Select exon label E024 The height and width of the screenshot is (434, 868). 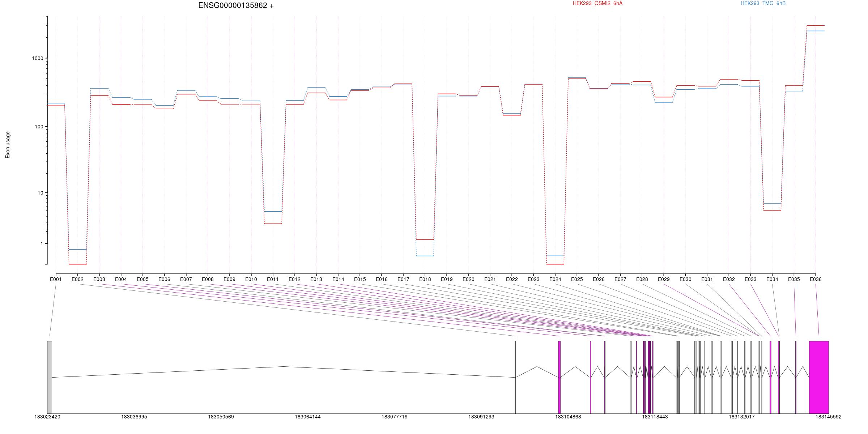pos(555,279)
